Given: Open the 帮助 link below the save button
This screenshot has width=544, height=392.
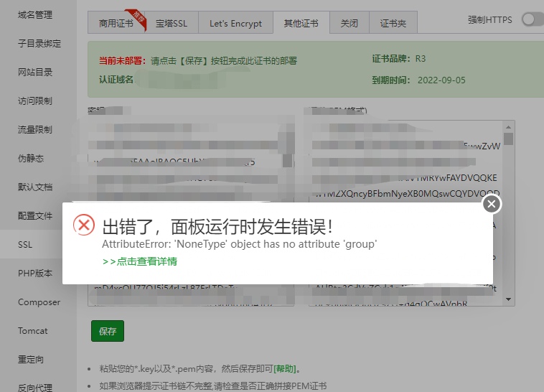Looking at the screenshot, I should (x=285, y=369).
